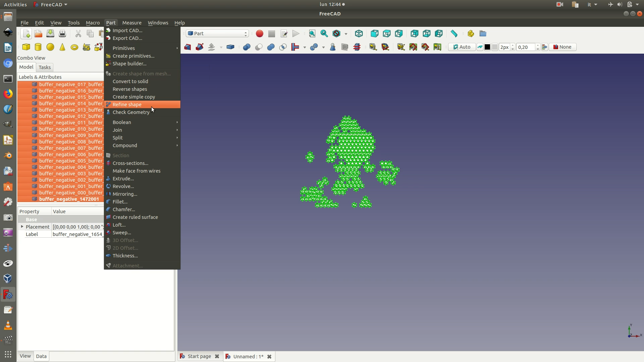Start macro recording with red circle
Viewport: 644px width, 362px height.
260,34
